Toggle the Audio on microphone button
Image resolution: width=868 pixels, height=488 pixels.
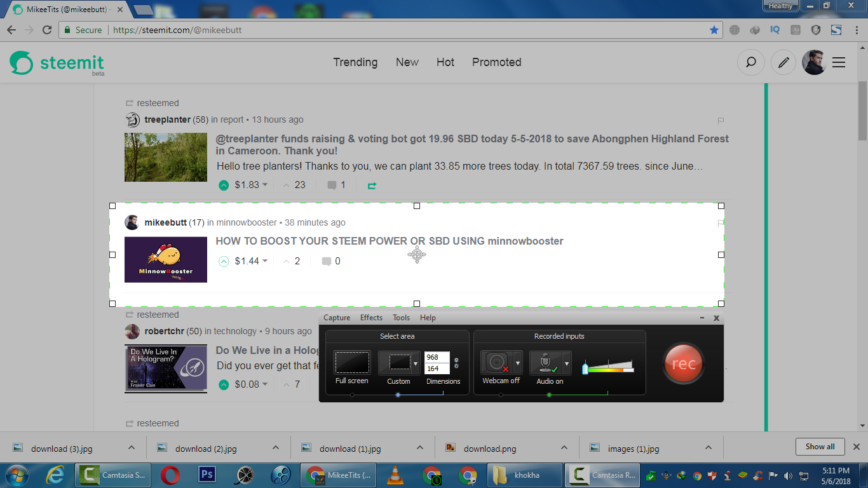(x=545, y=363)
